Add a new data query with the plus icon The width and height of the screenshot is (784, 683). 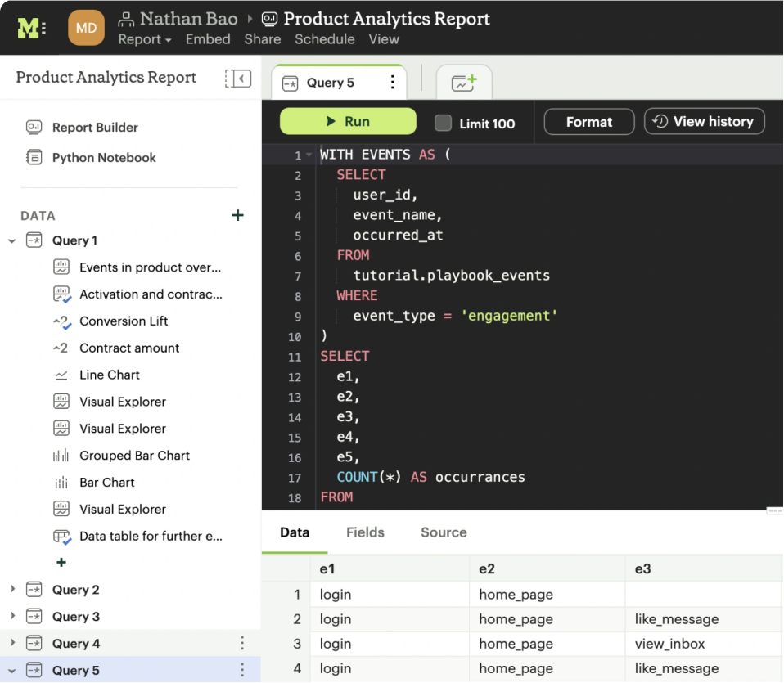[x=237, y=215]
